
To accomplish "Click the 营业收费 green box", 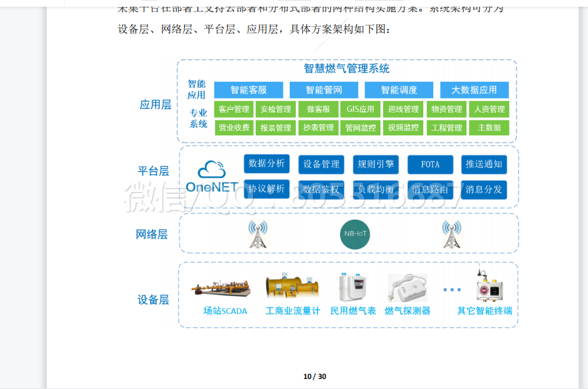I will (234, 127).
